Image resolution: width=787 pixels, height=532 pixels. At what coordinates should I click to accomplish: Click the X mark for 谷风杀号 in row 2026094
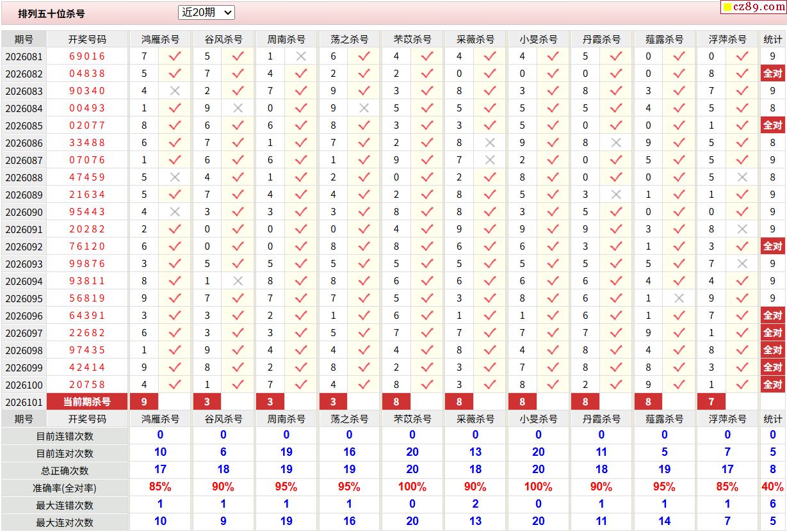(238, 281)
